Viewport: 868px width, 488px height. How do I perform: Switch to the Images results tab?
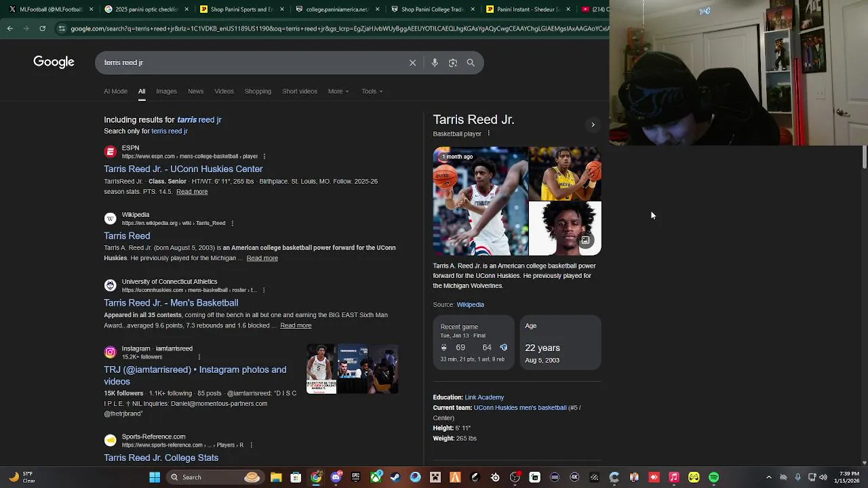click(x=166, y=91)
